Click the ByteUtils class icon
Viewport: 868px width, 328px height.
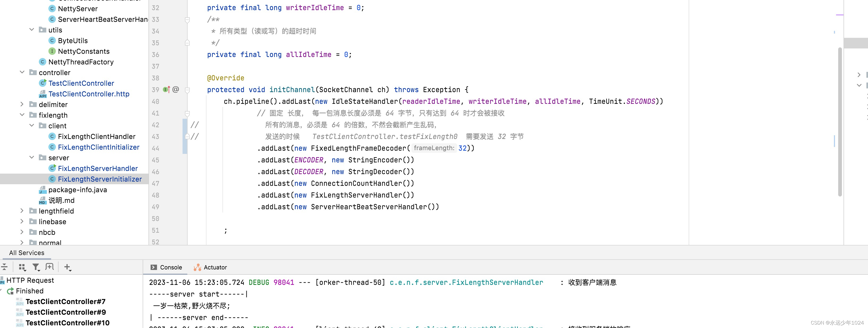[x=52, y=40]
